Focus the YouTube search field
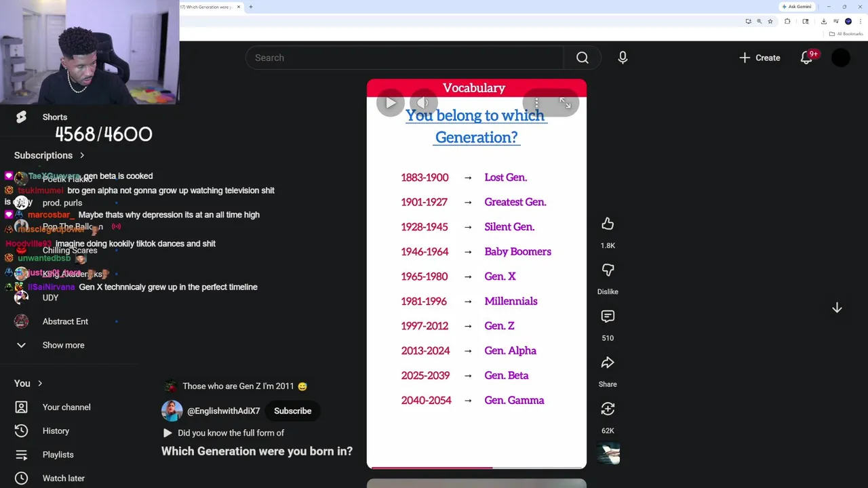Viewport: 868px width, 488px height. 405,58
